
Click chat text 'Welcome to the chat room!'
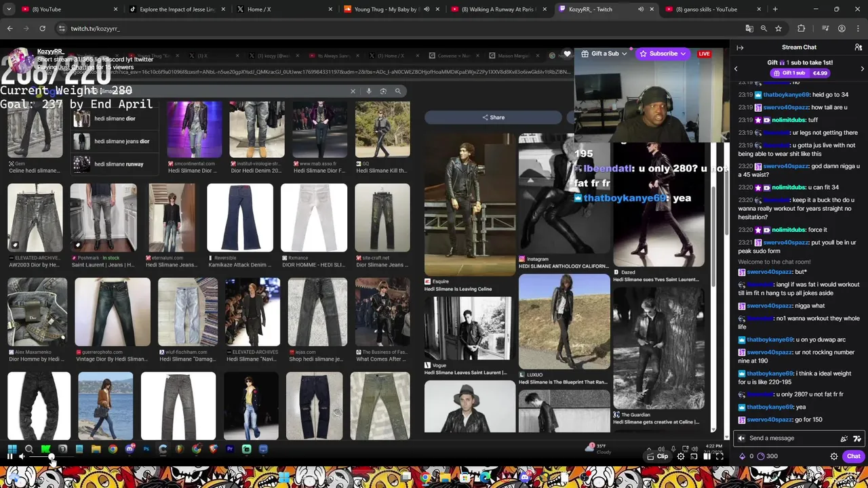click(774, 262)
